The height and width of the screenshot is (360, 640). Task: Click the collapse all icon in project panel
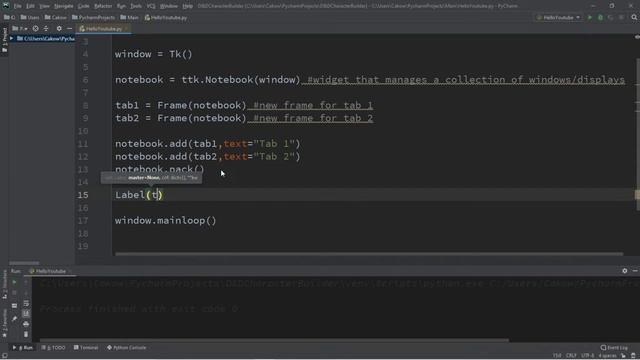click(46, 29)
